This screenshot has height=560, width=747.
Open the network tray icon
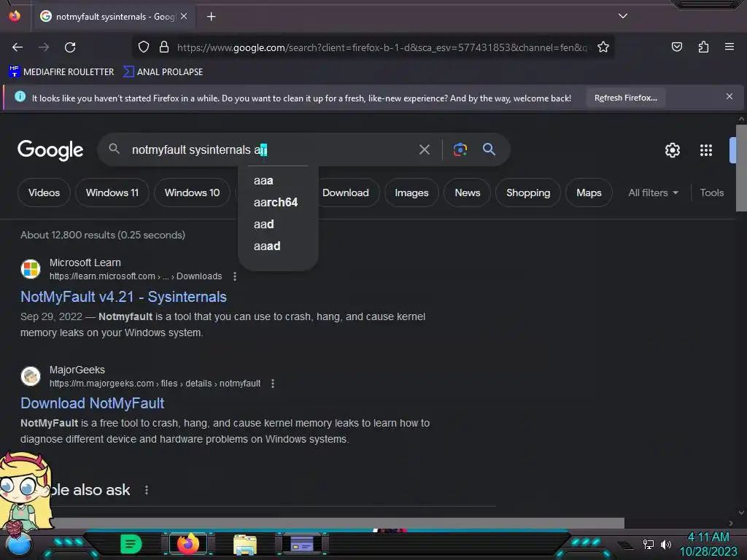point(648,544)
